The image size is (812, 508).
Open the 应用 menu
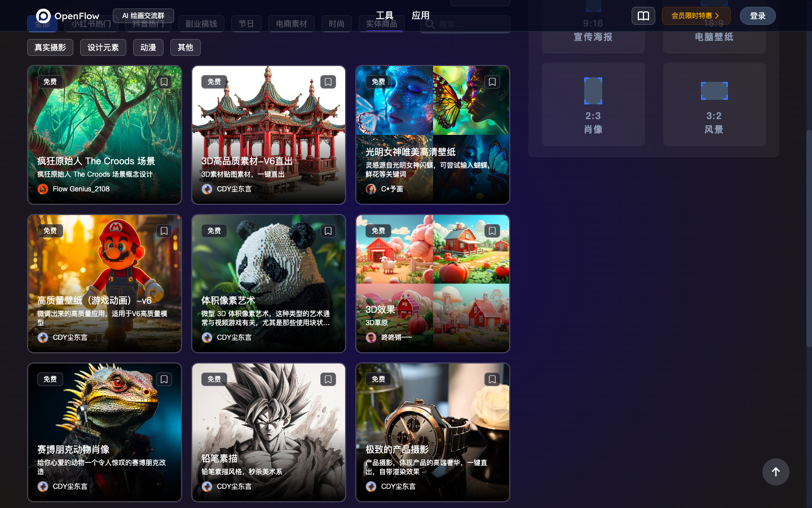click(x=421, y=16)
